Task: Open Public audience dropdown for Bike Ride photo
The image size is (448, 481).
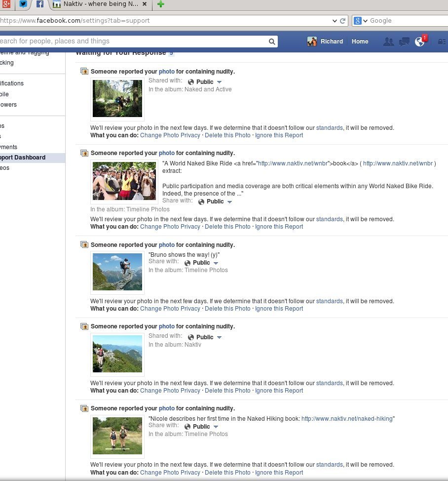Action: (219, 201)
